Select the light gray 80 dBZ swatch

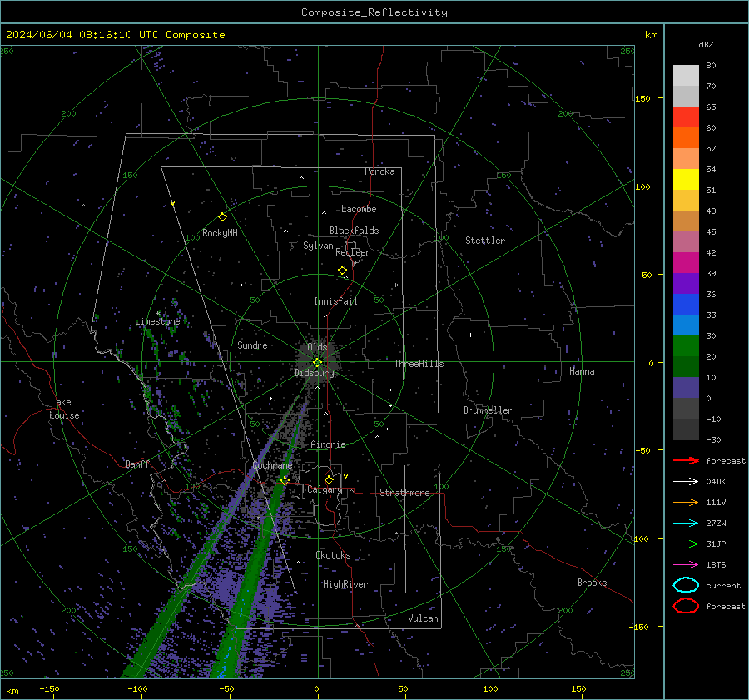[686, 76]
